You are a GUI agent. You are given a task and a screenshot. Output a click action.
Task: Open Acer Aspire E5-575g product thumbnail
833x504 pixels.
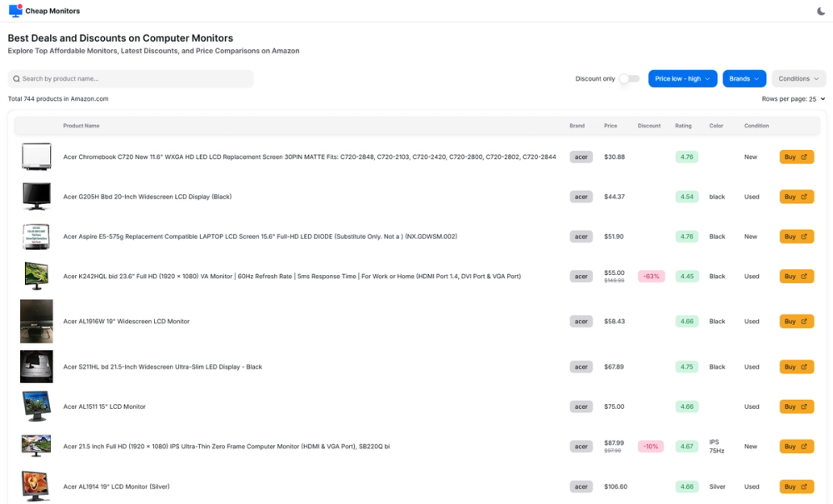click(x=37, y=237)
